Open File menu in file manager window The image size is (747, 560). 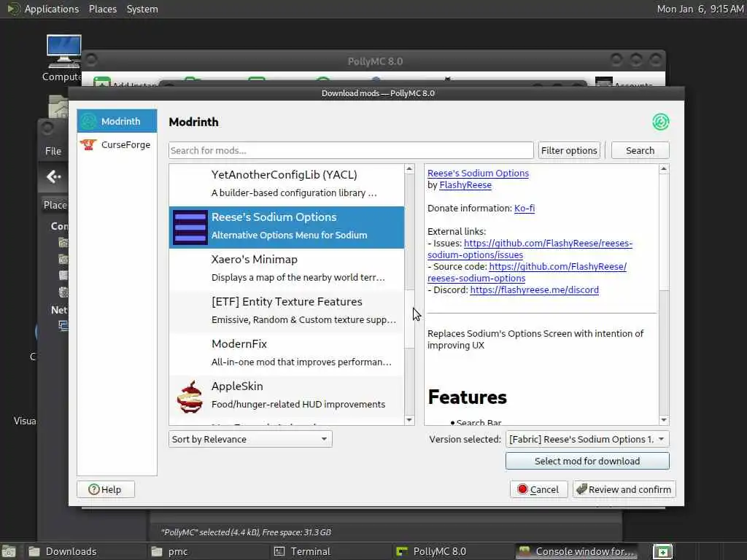point(53,151)
